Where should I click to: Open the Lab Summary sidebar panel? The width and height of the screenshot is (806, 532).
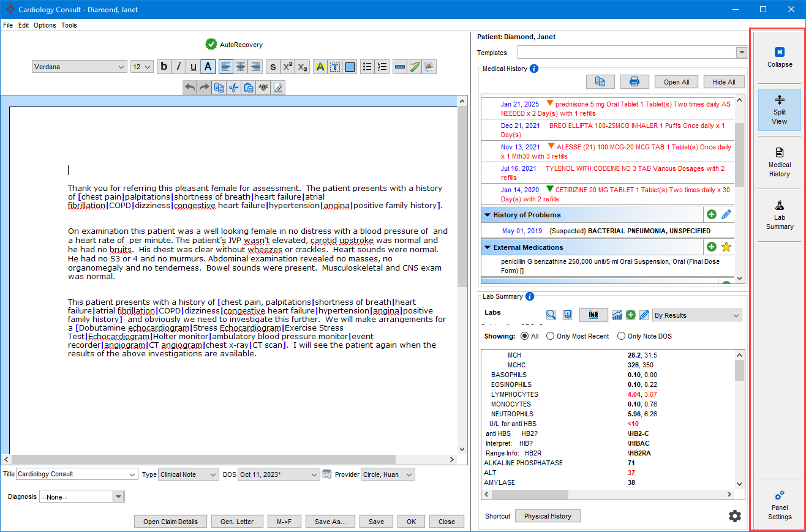(779, 214)
